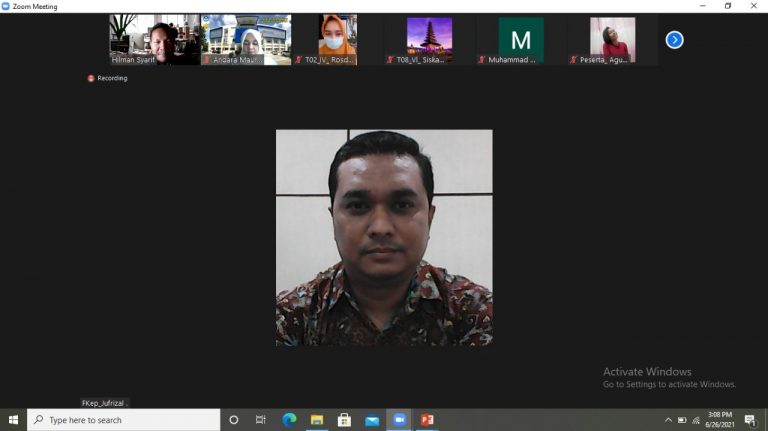
Task: Select the T02_IV_Rosd participant thumbnail
Action: tap(337, 40)
